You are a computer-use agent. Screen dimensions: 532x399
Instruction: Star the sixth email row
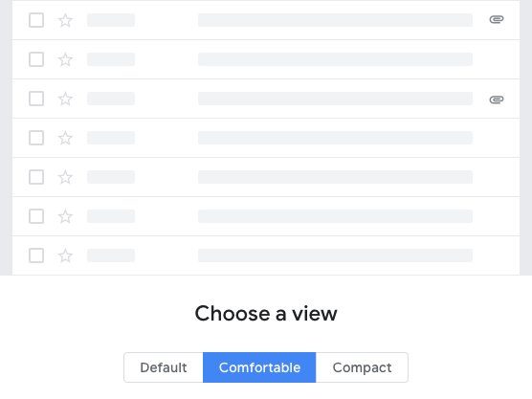coord(65,216)
